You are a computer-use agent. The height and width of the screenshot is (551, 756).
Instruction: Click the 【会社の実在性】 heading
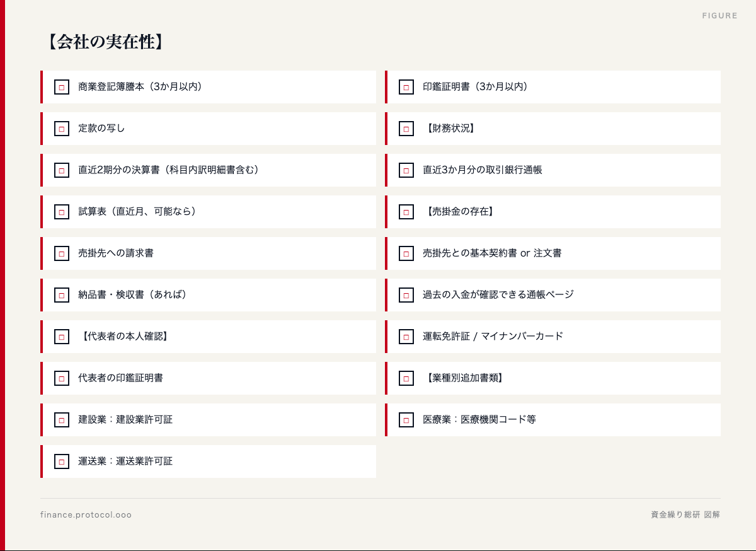105,42
